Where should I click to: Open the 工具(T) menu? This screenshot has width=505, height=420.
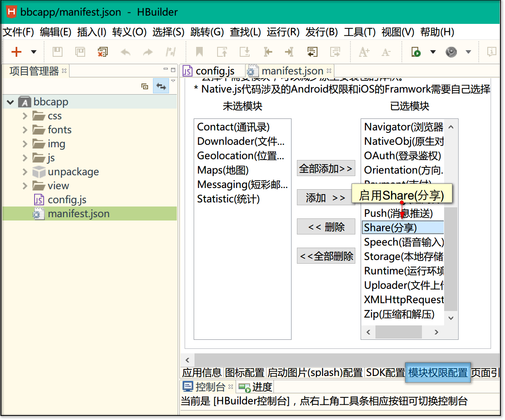click(360, 32)
